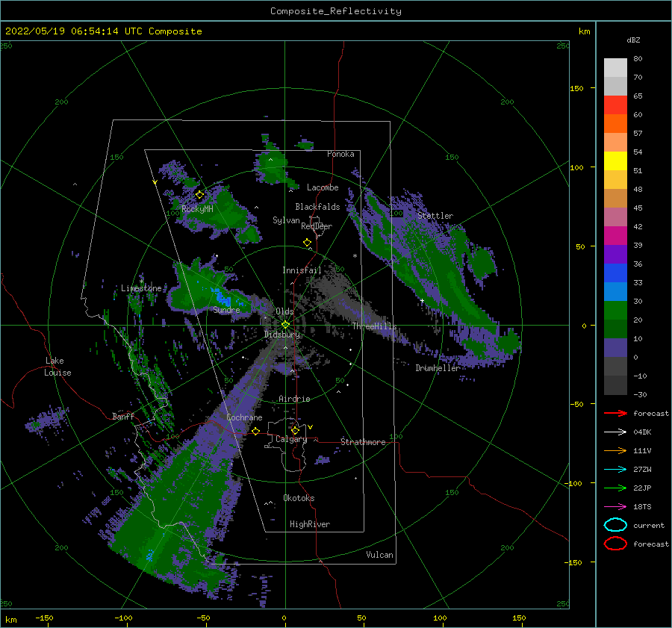Click the Cochrane town label

click(244, 417)
